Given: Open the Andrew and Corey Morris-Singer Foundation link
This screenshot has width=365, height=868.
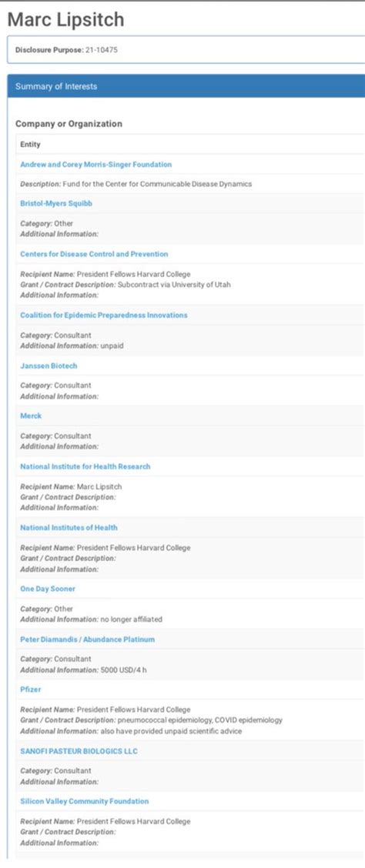Looking at the screenshot, I should (95, 165).
